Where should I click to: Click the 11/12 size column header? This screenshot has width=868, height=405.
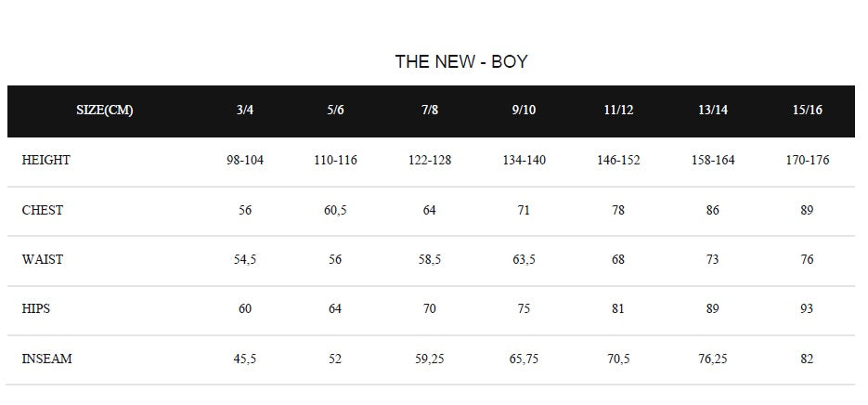click(x=618, y=111)
